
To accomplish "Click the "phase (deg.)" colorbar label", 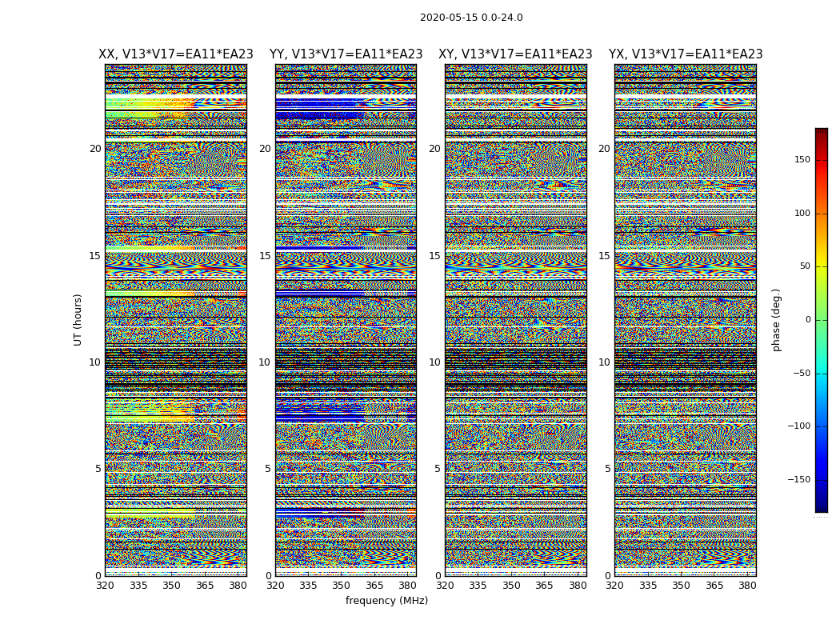I will pyautogui.click(x=776, y=319).
